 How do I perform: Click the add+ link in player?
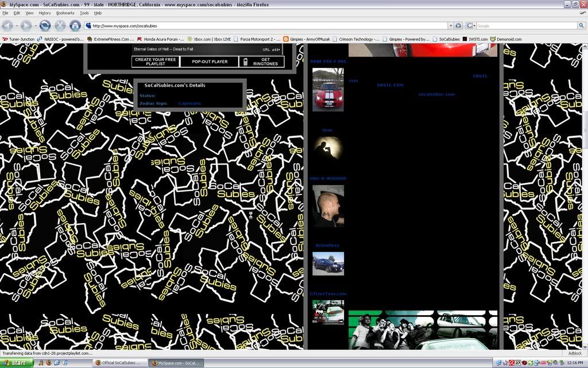(x=276, y=49)
